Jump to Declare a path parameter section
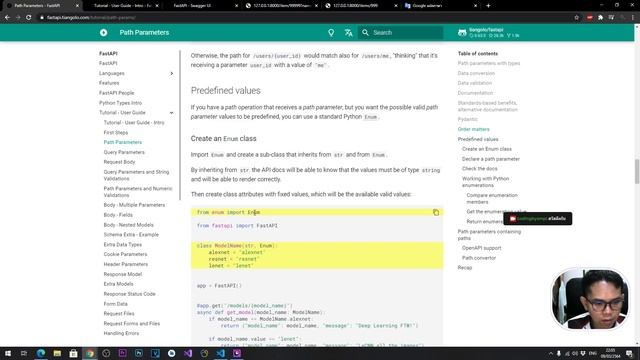 (x=491, y=159)
